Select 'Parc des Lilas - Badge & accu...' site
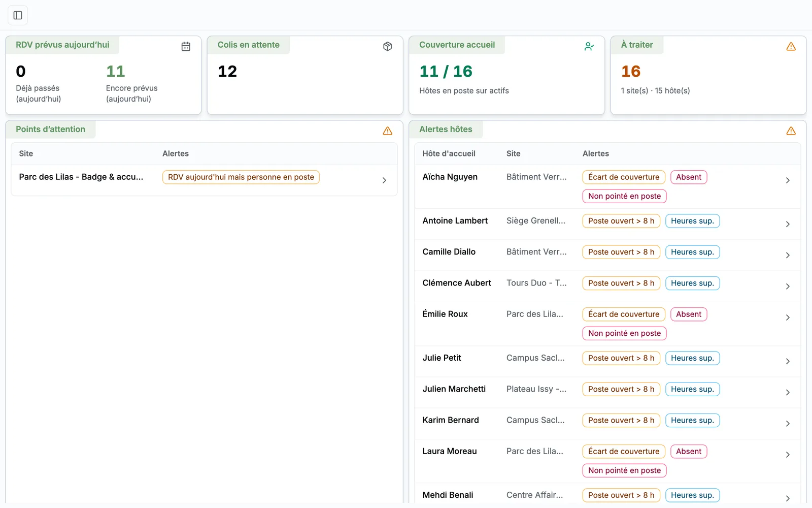 tap(81, 177)
